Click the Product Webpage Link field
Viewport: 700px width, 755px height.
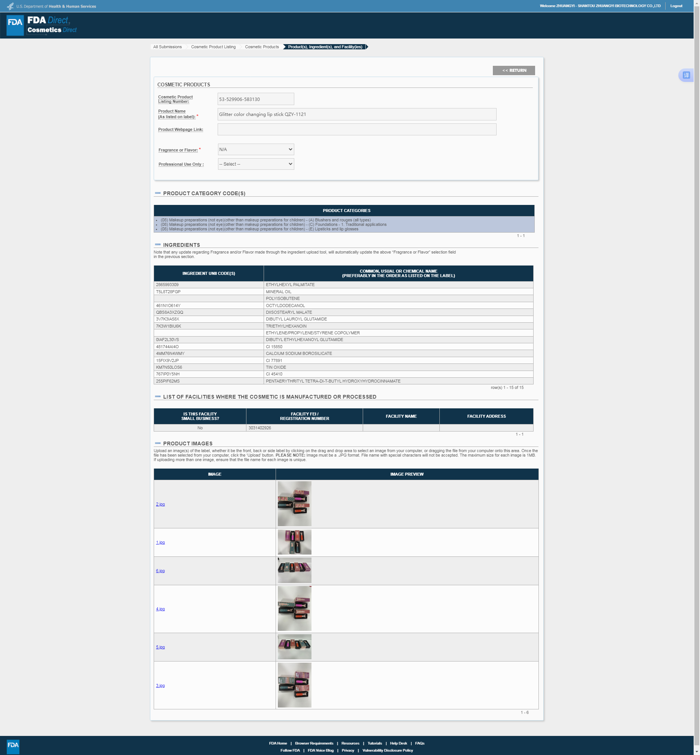357,129
